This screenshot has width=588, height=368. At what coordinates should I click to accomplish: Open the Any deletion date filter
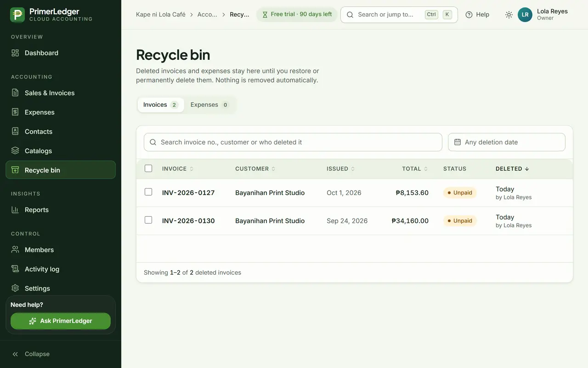(507, 143)
